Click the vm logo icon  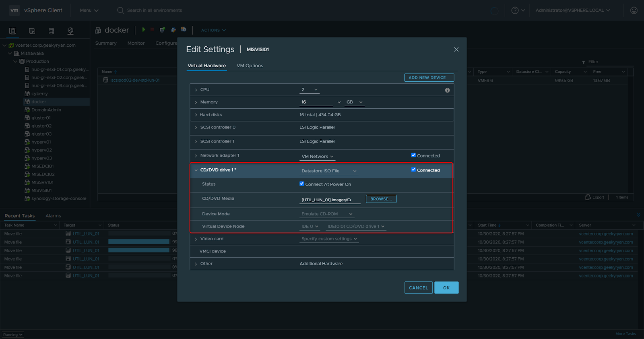[x=14, y=10]
